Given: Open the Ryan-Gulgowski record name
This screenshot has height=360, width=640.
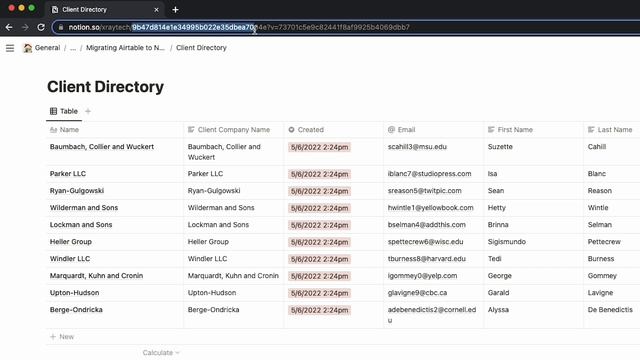Looking at the screenshot, I should [x=77, y=191].
